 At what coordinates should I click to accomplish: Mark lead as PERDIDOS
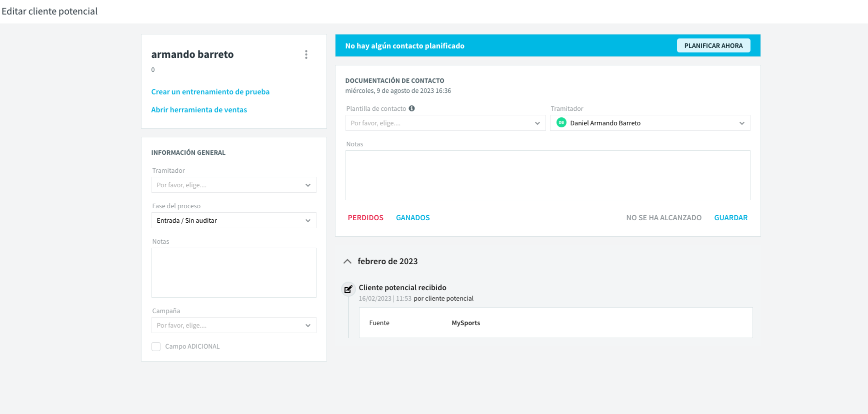pyautogui.click(x=365, y=218)
